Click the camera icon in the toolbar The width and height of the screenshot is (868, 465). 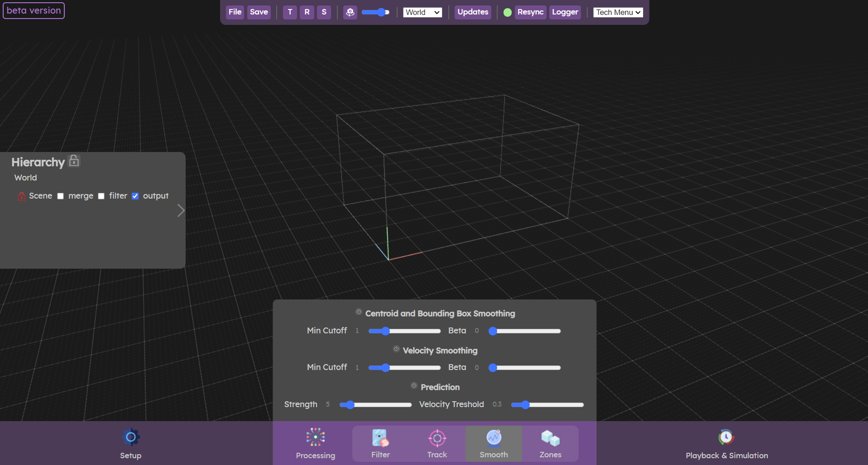coord(350,12)
